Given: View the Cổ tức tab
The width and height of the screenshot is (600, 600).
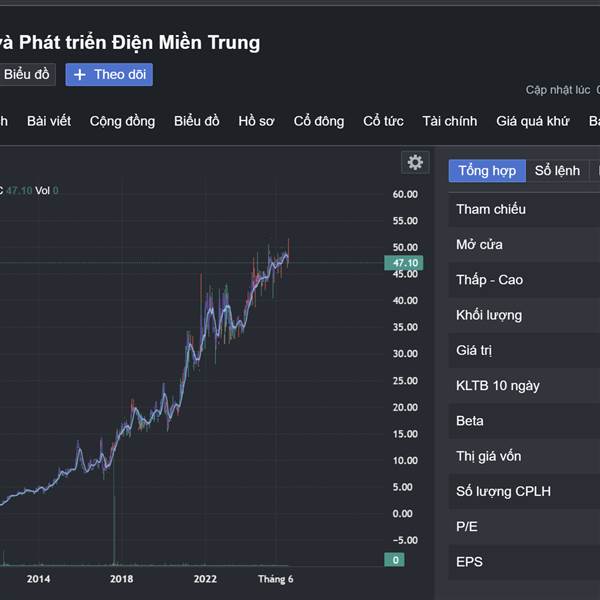Looking at the screenshot, I should pos(383,121).
